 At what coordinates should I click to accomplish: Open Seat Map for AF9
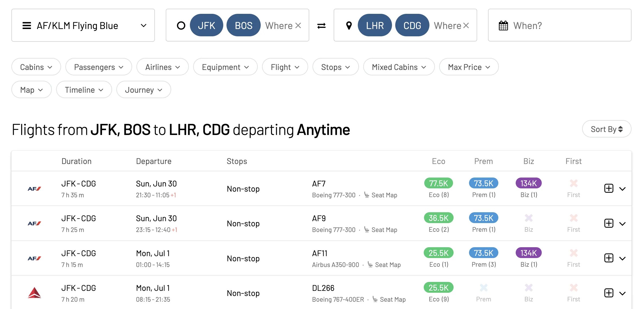coord(380,230)
